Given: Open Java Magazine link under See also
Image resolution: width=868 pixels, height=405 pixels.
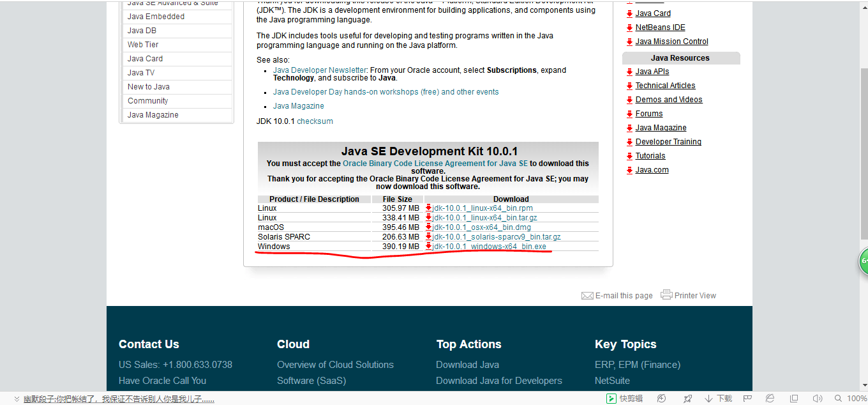Looking at the screenshot, I should tap(299, 106).
